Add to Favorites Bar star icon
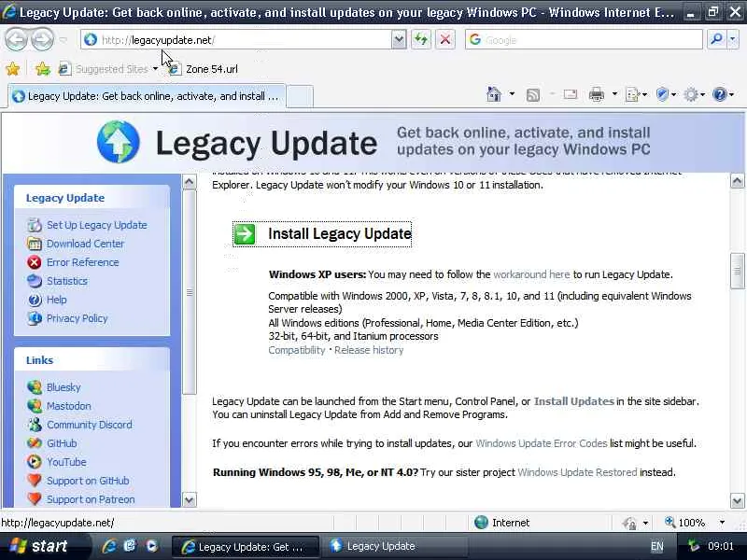This screenshot has height=560, width=747. click(x=42, y=69)
